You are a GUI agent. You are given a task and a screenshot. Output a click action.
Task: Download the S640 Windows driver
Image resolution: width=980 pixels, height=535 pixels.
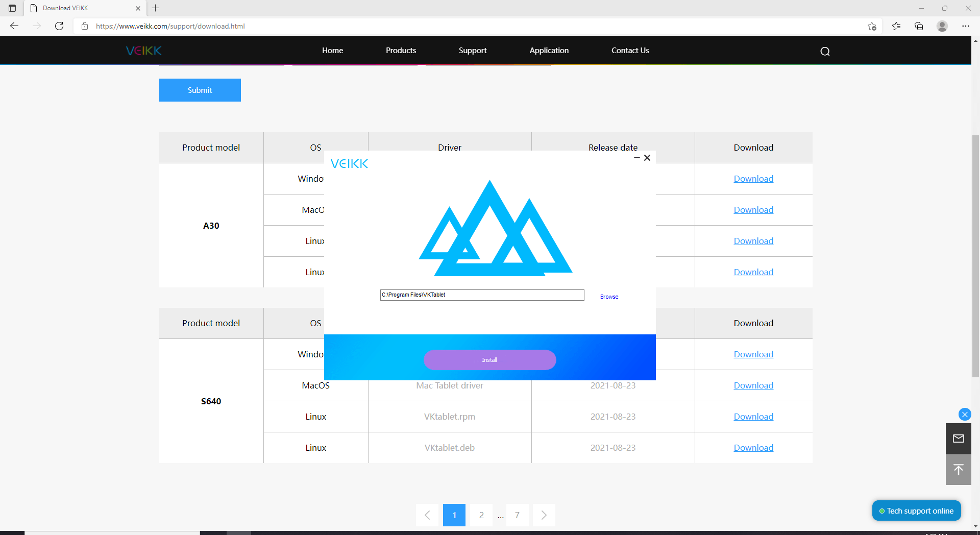[753, 354]
